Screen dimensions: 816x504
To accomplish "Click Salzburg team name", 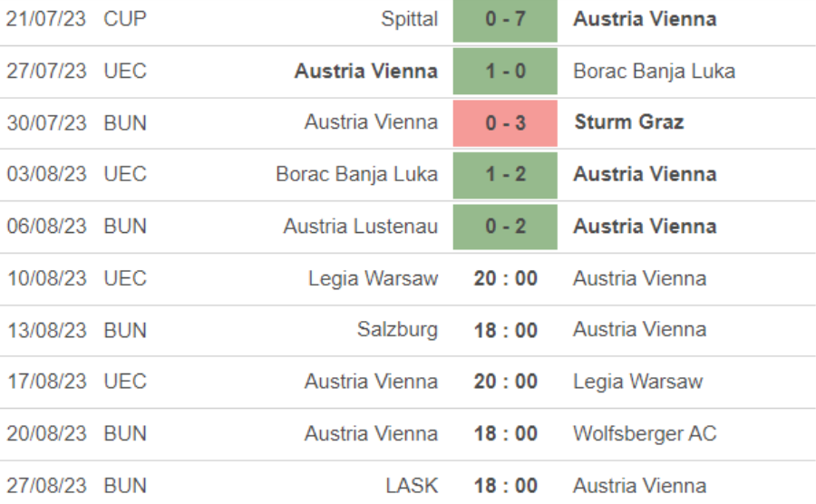I will click(397, 329).
